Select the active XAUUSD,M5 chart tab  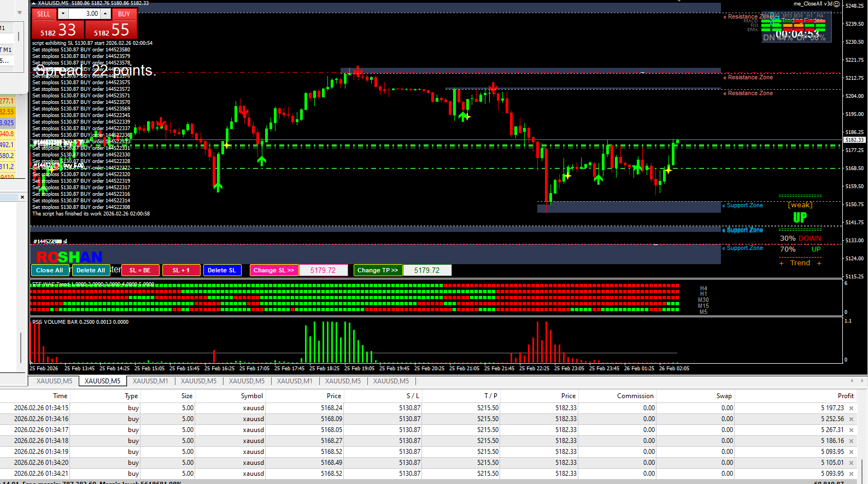(x=102, y=381)
